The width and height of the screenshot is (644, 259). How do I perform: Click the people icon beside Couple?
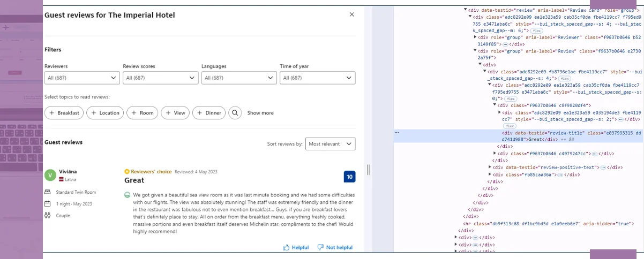[x=47, y=216]
